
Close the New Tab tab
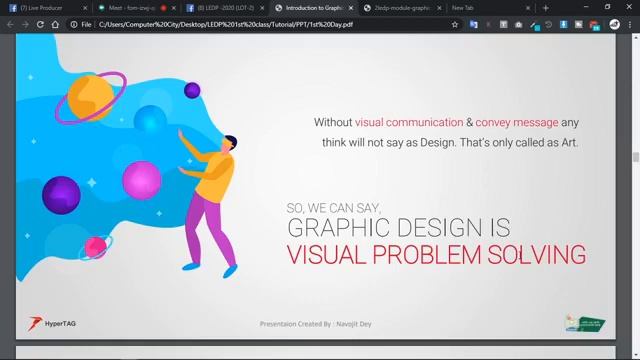click(528, 8)
